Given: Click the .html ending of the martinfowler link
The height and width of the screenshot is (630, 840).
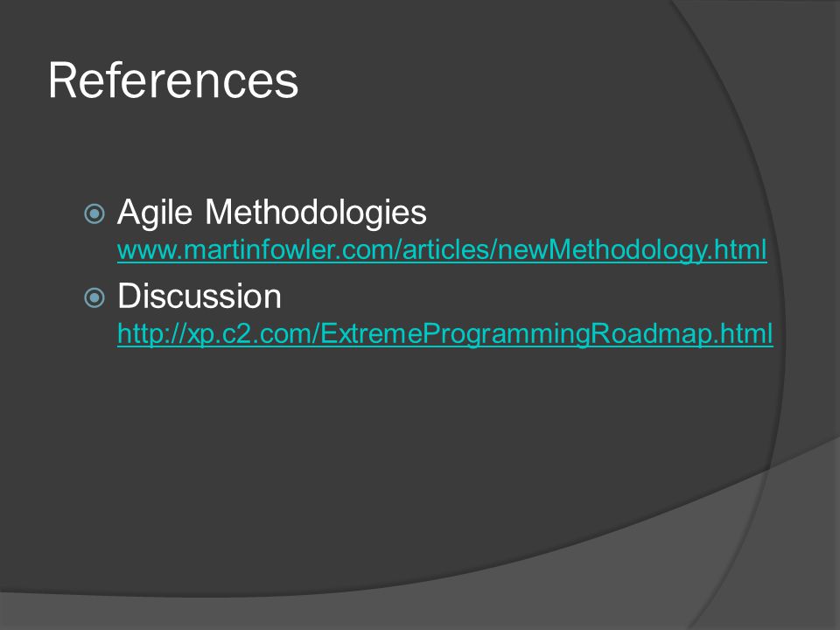Looking at the screenshot, I should [x=737, y=250].
